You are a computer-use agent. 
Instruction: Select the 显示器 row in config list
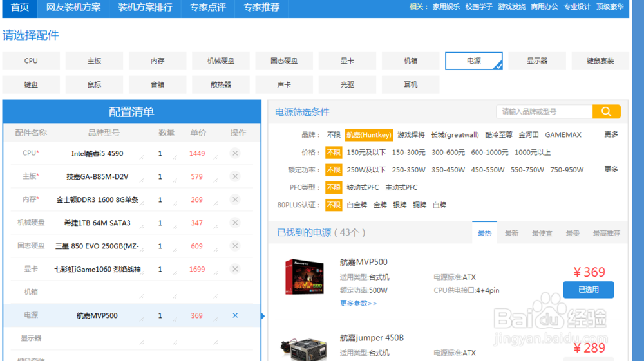(x=132, y=338)
